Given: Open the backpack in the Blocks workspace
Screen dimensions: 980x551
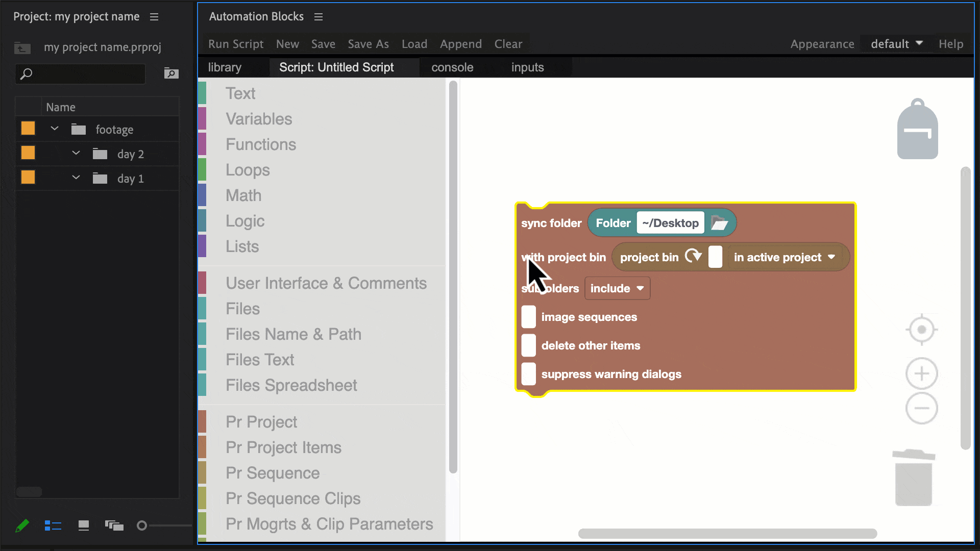Looking at the screenshot, I should 917,129.
